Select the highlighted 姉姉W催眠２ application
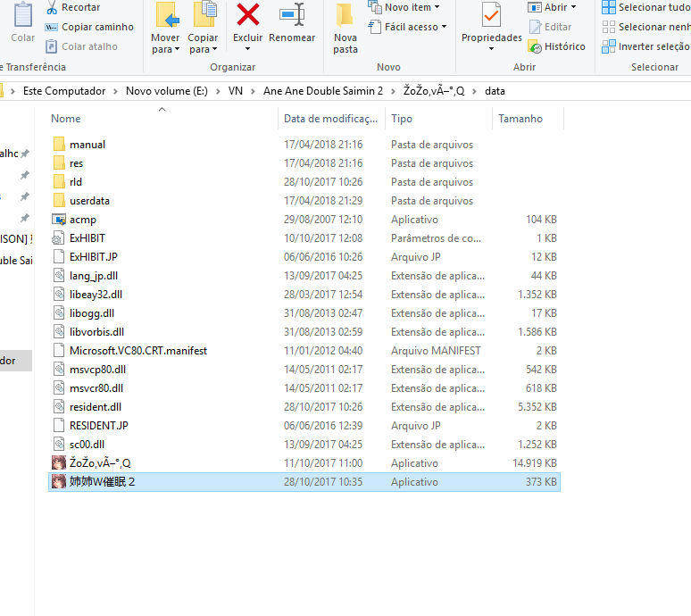Image resolution: width=691 pixels, height=616 pixels. coord(102,482)
